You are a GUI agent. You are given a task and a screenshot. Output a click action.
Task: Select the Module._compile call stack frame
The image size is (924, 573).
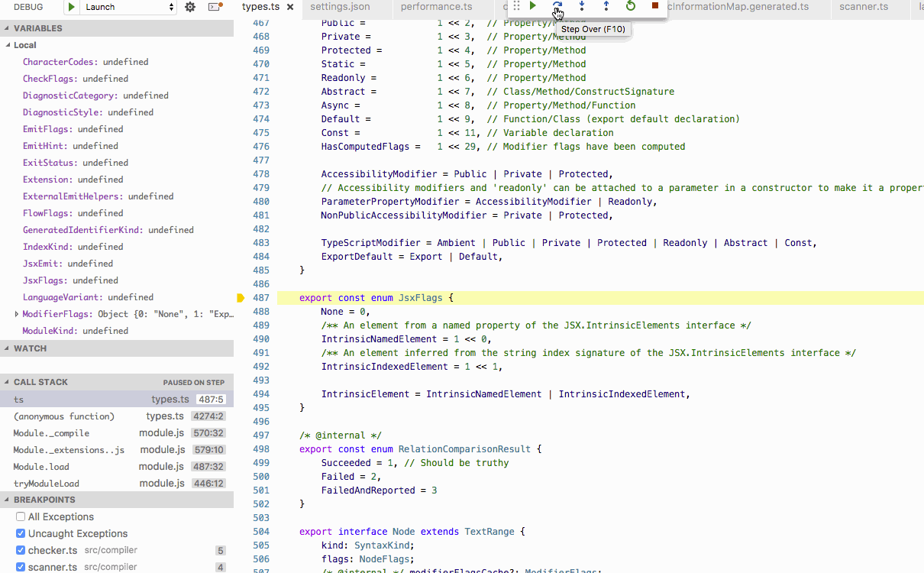(51, 433)
